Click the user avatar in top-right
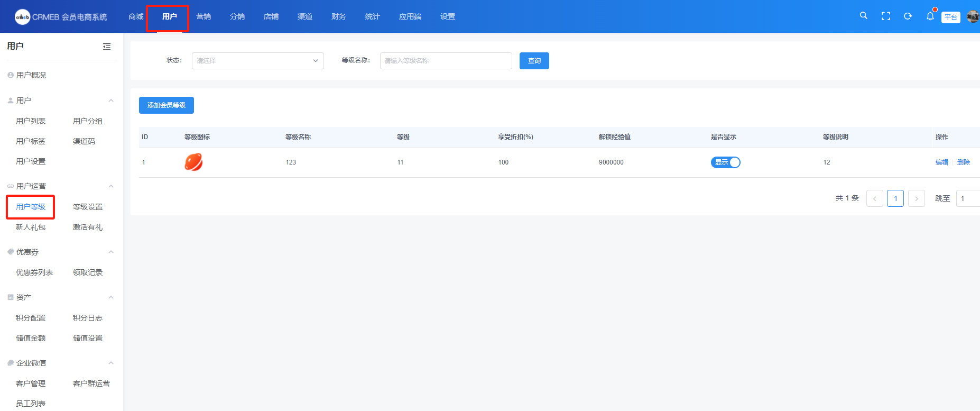Viewport: 980px width, 411px height. click(x=973, y=17)
